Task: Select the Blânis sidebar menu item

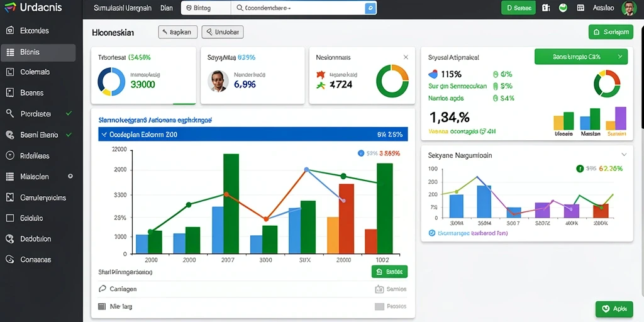Action: click(x=38, y=53)
